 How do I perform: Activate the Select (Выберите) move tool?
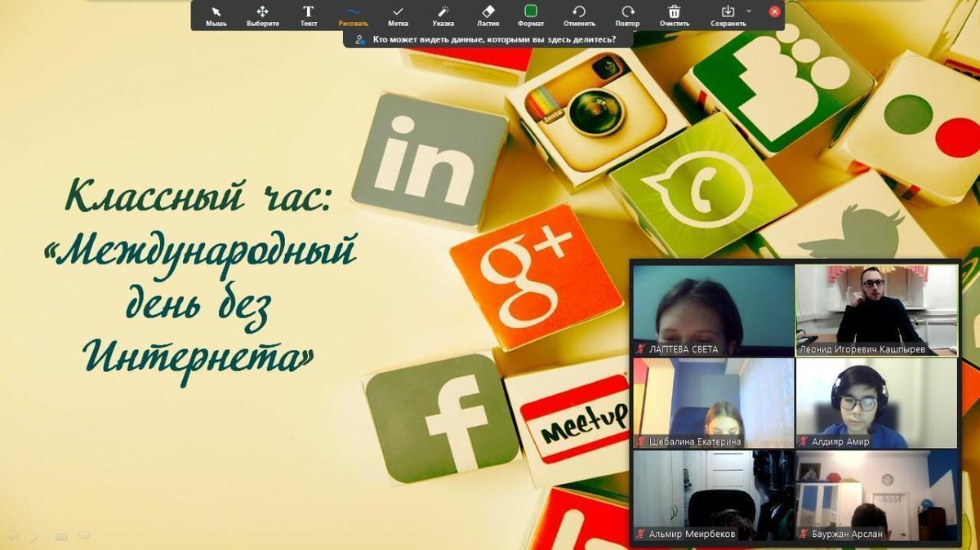tap(262, 15)
